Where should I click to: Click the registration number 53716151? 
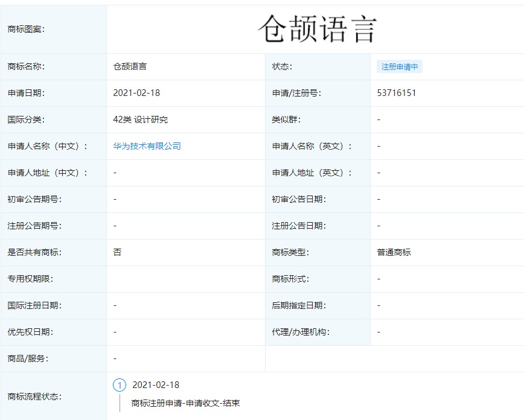point(396,93)
